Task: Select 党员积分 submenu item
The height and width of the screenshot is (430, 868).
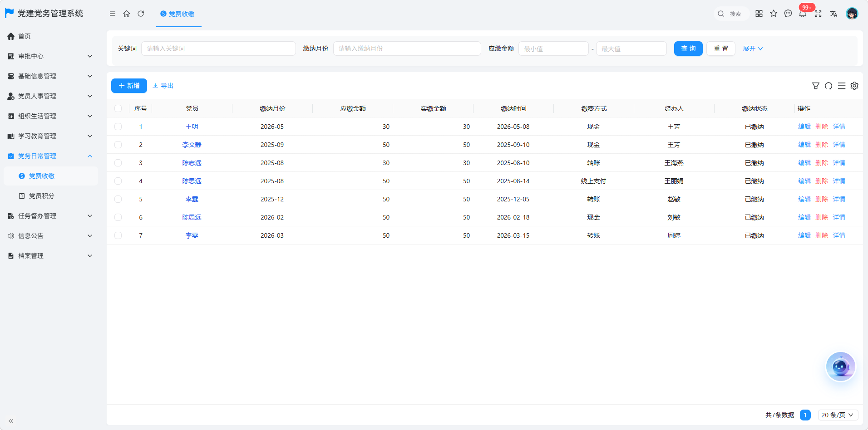Action: point(51,196)
